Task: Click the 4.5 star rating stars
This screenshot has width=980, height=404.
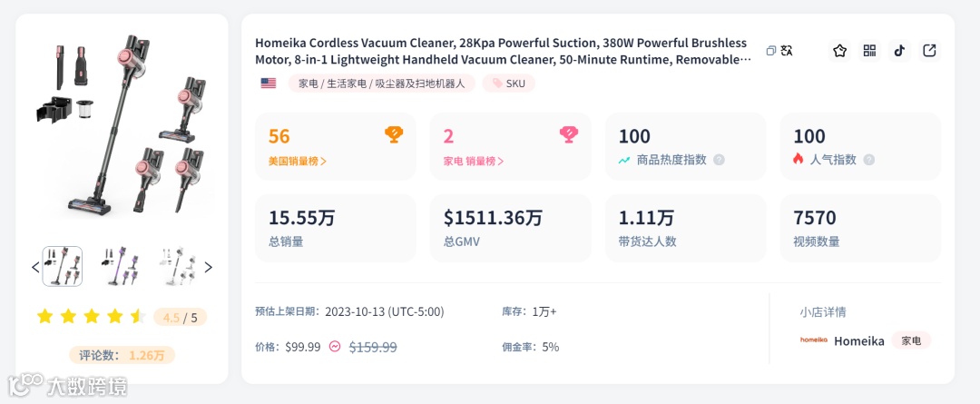Action: coord(91,316)
